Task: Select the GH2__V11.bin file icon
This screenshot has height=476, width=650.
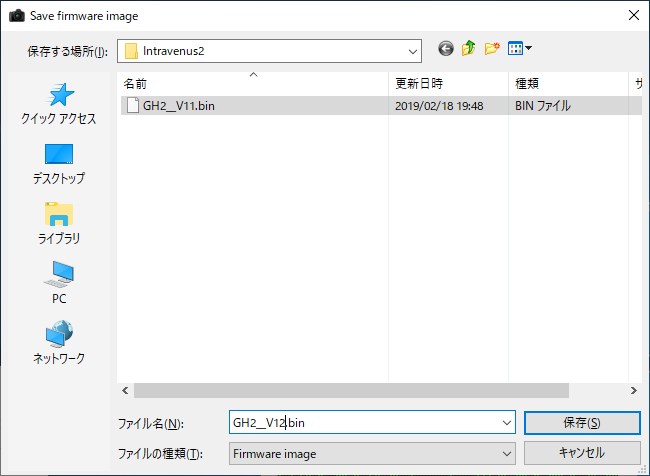Action: coord(133,106)
